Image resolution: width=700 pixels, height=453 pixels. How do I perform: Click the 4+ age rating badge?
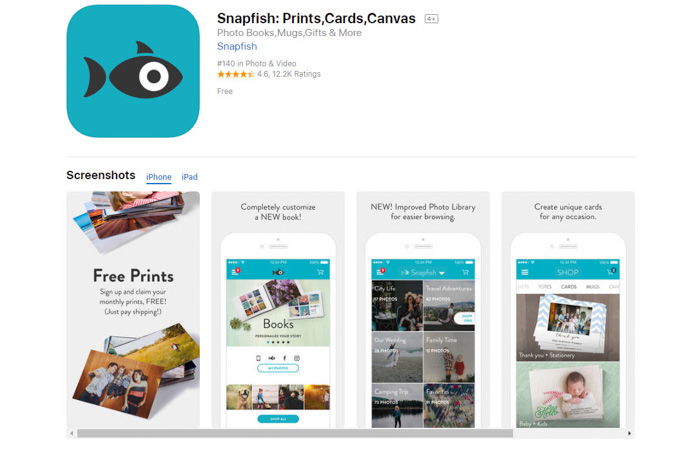click(x=431, y=19)
